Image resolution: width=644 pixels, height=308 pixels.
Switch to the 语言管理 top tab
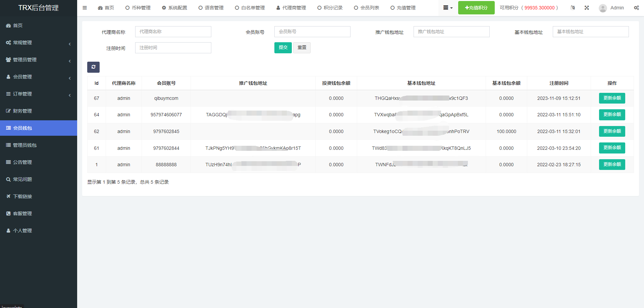pos(211,8)
